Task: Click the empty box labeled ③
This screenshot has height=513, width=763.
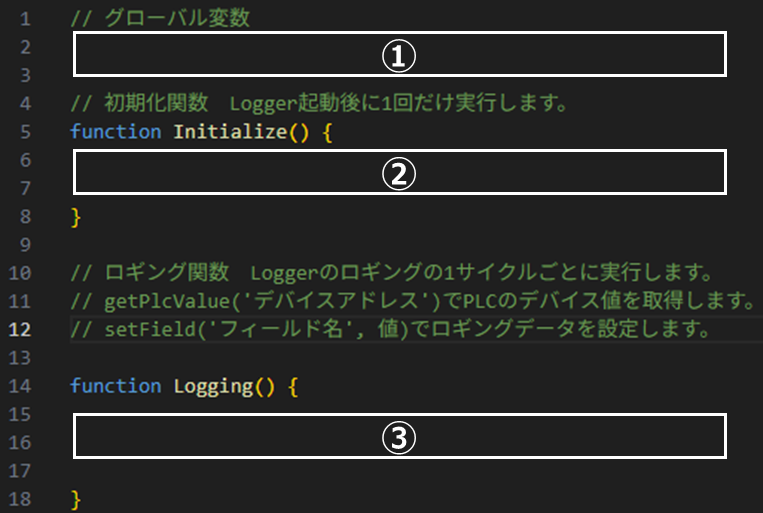Action: (x=399, y=435)
